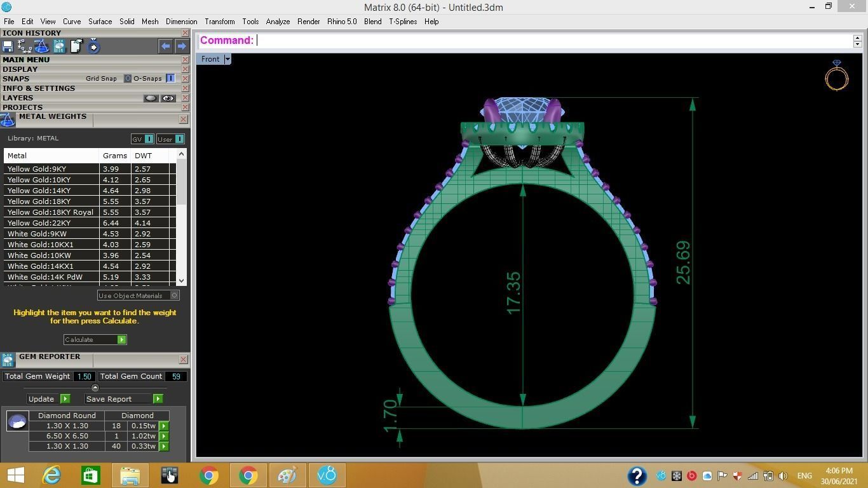Viewport: 868px width, 488px height.
Task: Click the ring viewport icon at top right
Action: tap(837, 75)
